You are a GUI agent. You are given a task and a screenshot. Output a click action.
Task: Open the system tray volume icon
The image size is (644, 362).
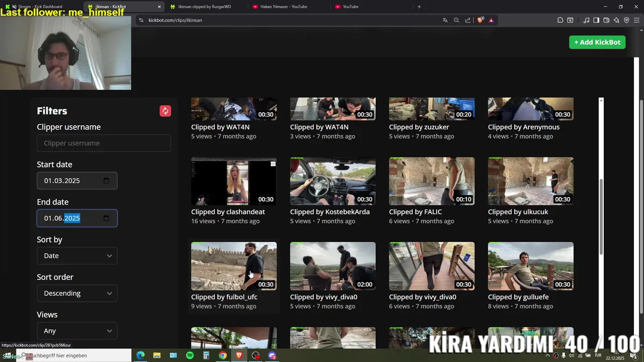click(571, 355)
